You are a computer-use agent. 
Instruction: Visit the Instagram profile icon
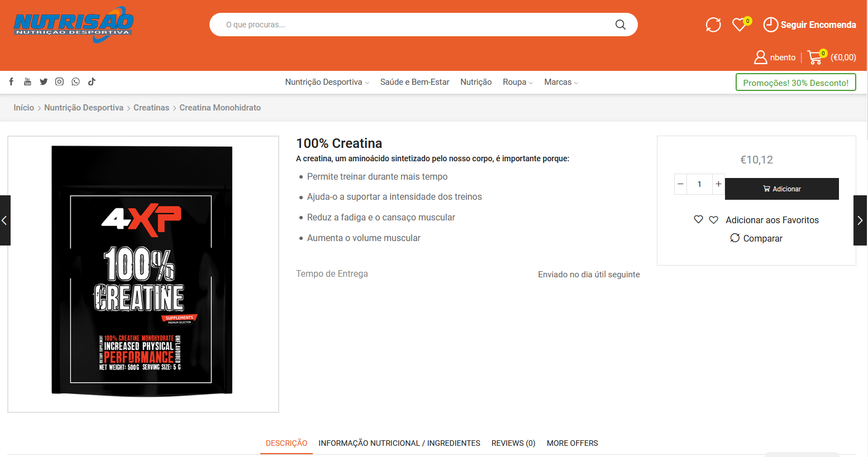(x=59, y=81)
